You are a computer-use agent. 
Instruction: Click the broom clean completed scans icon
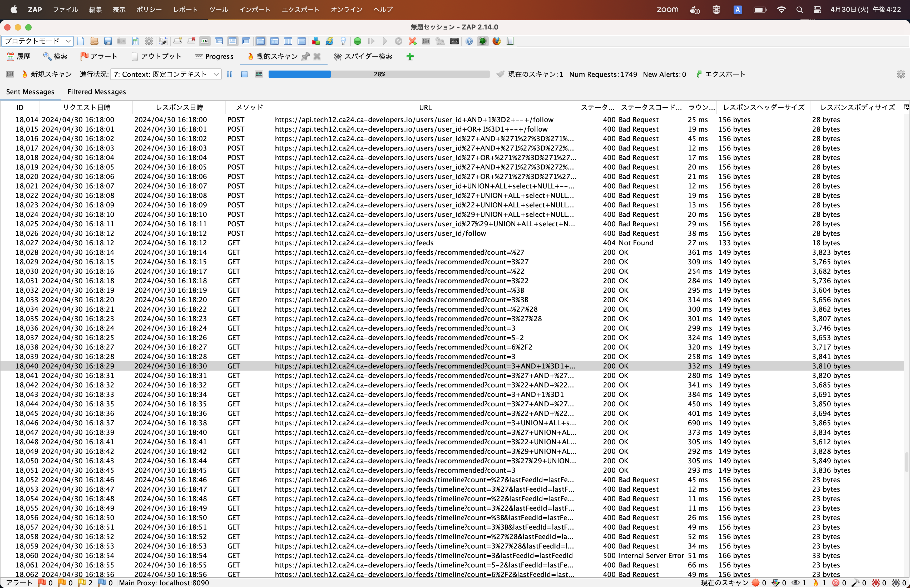coord(500,74)
